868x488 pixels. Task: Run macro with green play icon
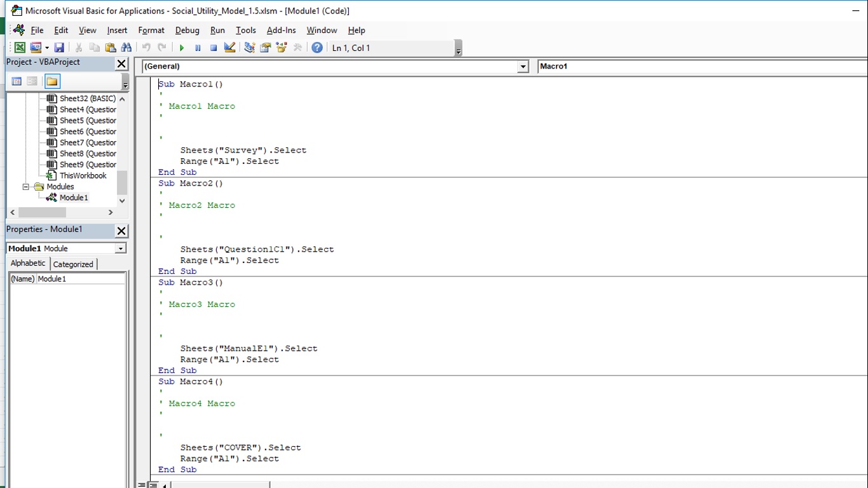click(x=182, y=48)
